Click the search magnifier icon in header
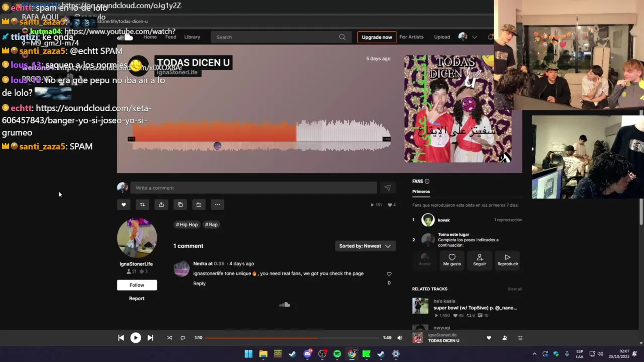Viewport: 644px width, 362px height. click(342, 37)
